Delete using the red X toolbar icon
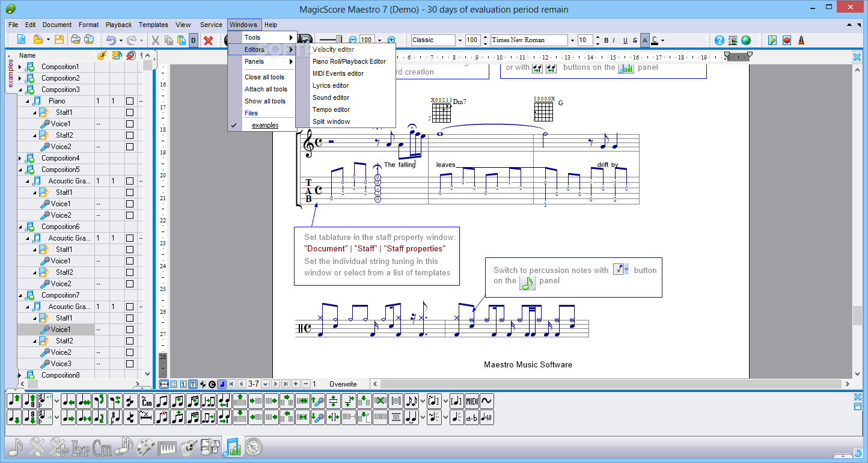This screenshot has width=868, height=463. pyautogui.click(x=209, y=40)
